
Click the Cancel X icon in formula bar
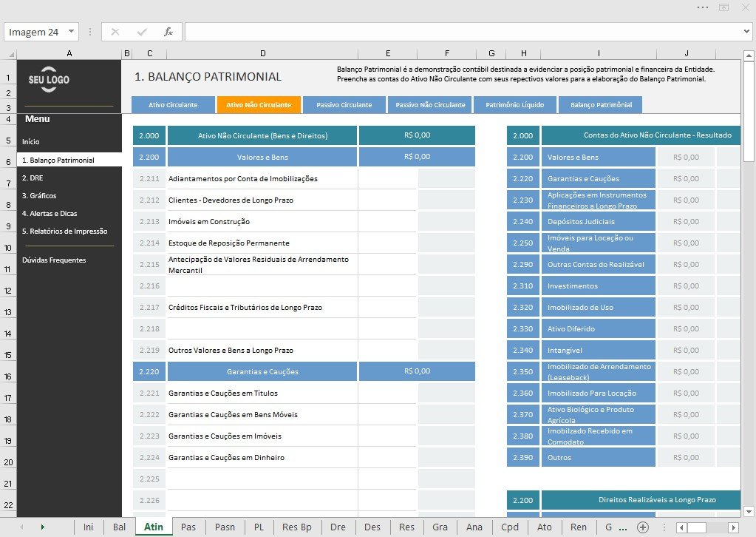click(115, 32)
